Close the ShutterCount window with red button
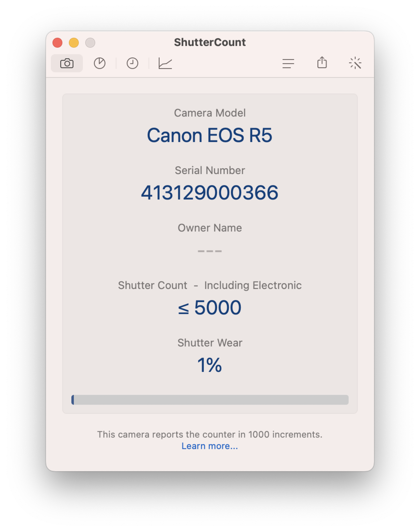Screen dimensions: 420x532 tap(57, 43)
